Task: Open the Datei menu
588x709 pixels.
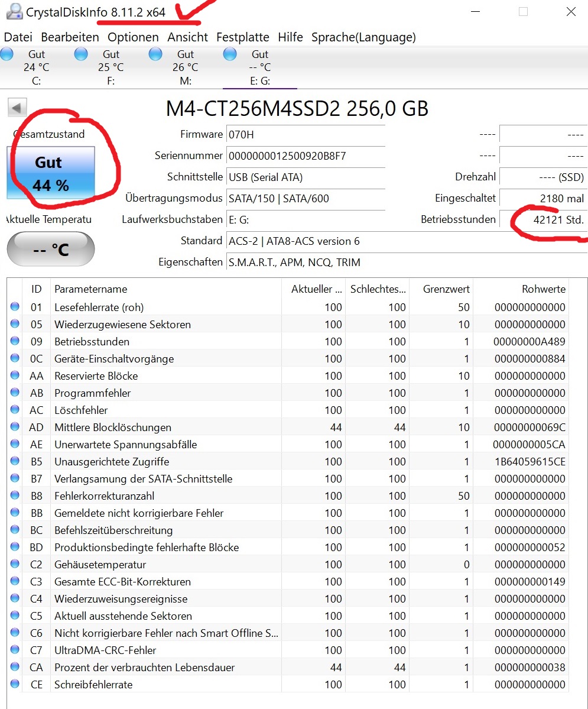Action: click(x=18, y=37)
